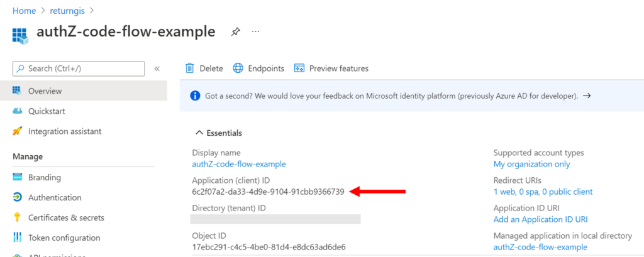Open the Endpoints globe icon
The image size is (644, 257).
click(x=238, y=68)
